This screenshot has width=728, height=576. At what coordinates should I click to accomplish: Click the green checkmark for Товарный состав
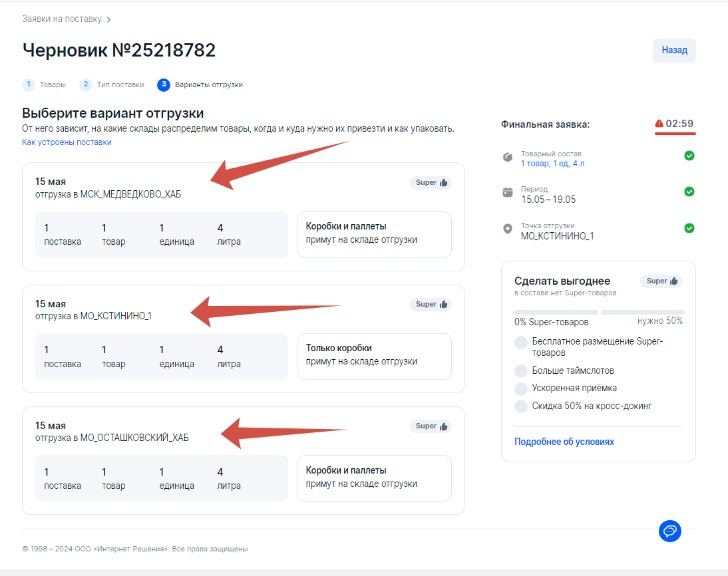(x=689, y=156)
